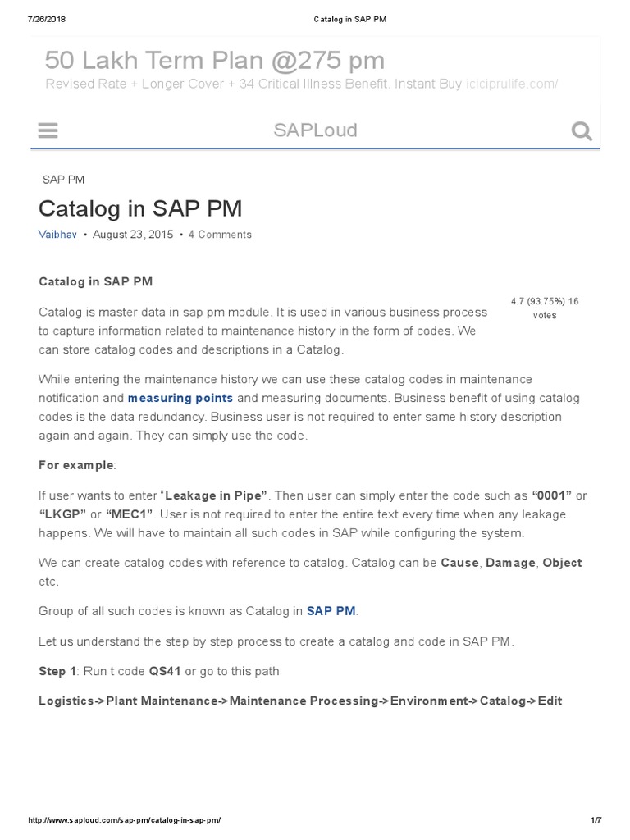The width and height of the screenshot is (630, 840).
Task: Click the 7/26/2018 print date
Action: pyautogui.click(x=47, y=19)
